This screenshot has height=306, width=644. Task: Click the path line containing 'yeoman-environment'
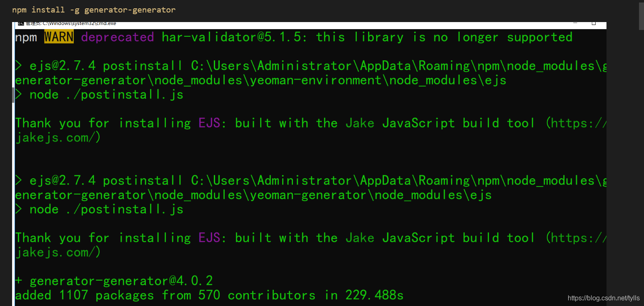(x=261, y=80)
